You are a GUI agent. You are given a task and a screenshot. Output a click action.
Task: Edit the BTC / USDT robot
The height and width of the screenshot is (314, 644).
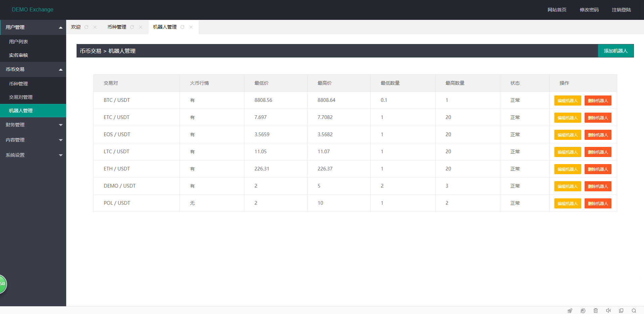(567, 101)
